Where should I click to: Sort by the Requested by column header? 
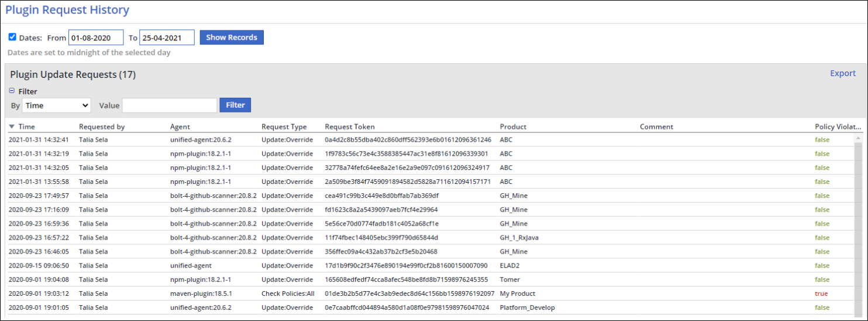pyautogui.click(x=102, y=127)
